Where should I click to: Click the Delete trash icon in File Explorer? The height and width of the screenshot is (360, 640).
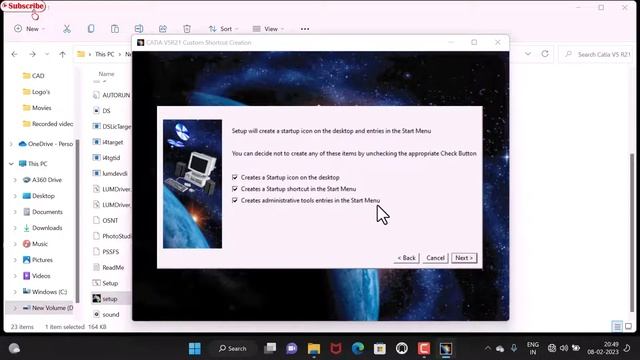point(187,29)
